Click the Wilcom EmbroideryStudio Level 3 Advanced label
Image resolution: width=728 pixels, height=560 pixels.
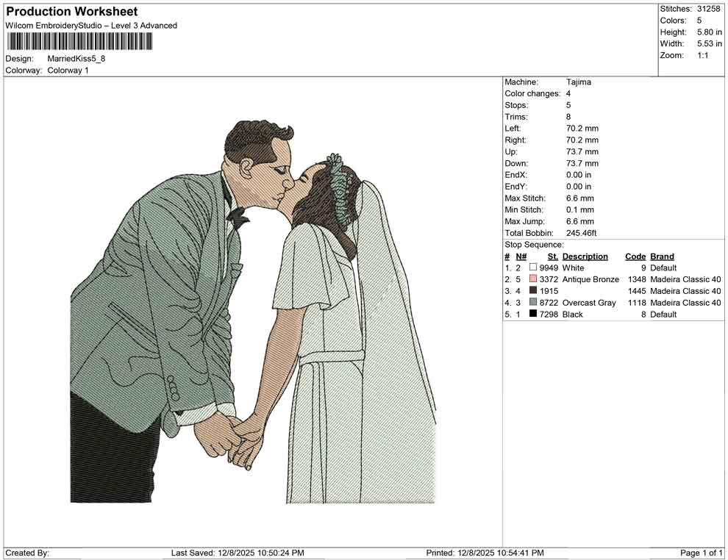tap(91, 25)
